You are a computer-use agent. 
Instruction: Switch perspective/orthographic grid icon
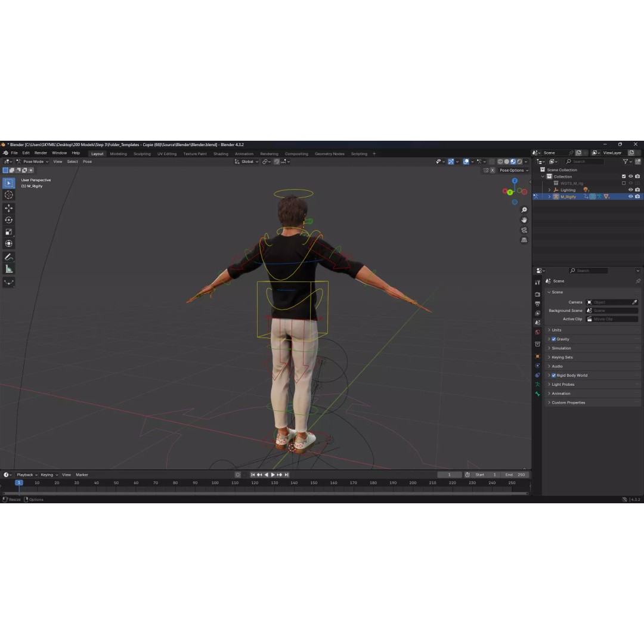[524, 240]
